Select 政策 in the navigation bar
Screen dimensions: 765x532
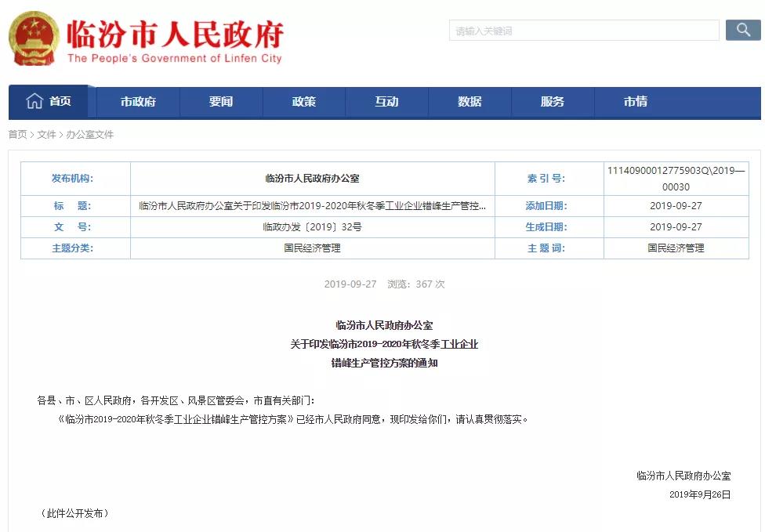[304, 102]
